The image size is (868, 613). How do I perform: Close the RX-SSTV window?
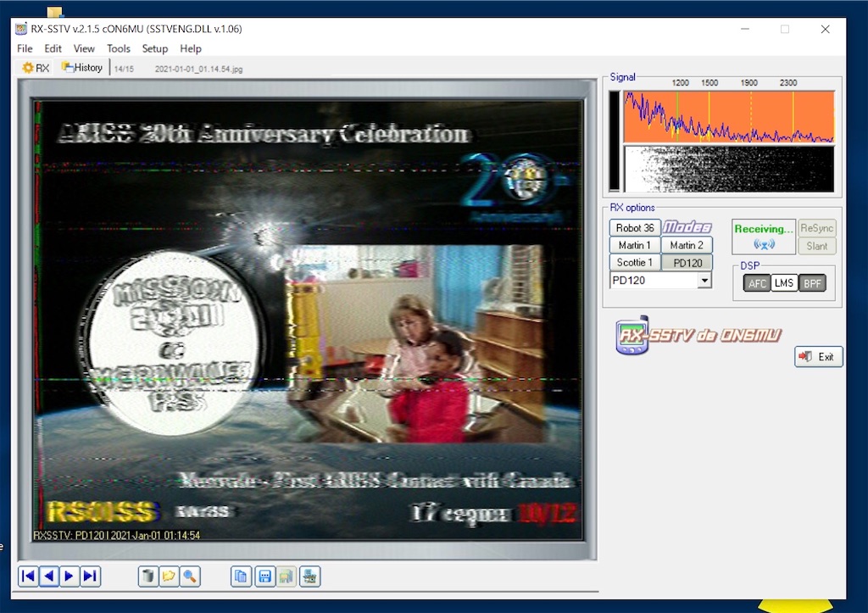(825, 29)
